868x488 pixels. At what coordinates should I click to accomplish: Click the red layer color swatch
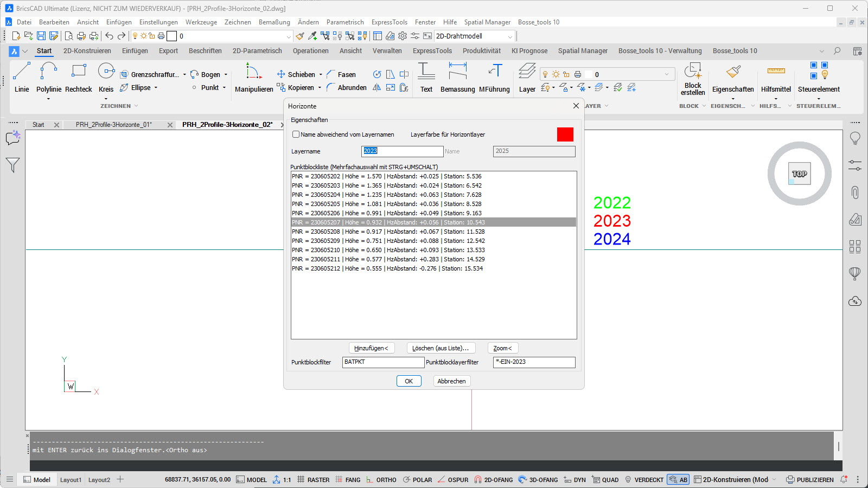pyautogui.click(x=565, y=134)
